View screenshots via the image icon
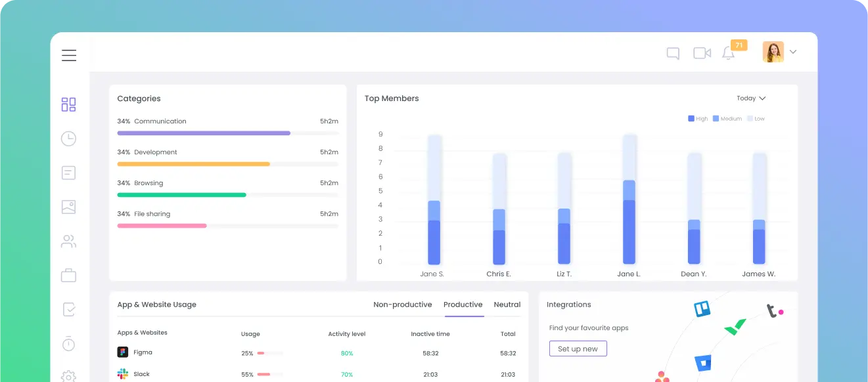 [x=68, y=207]
